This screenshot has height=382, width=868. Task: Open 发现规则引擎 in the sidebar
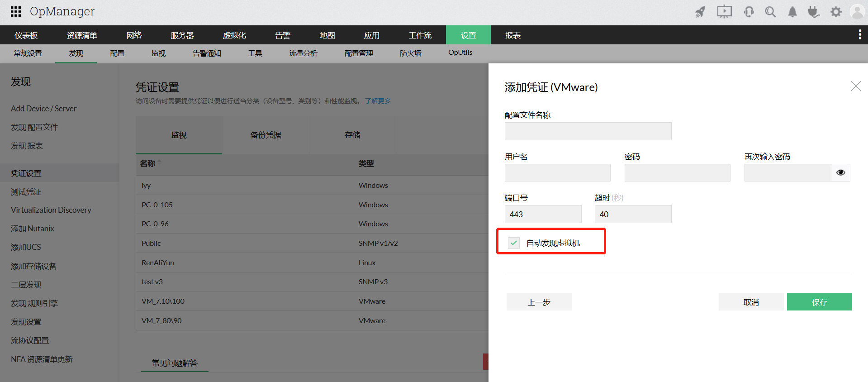(34, 303)
